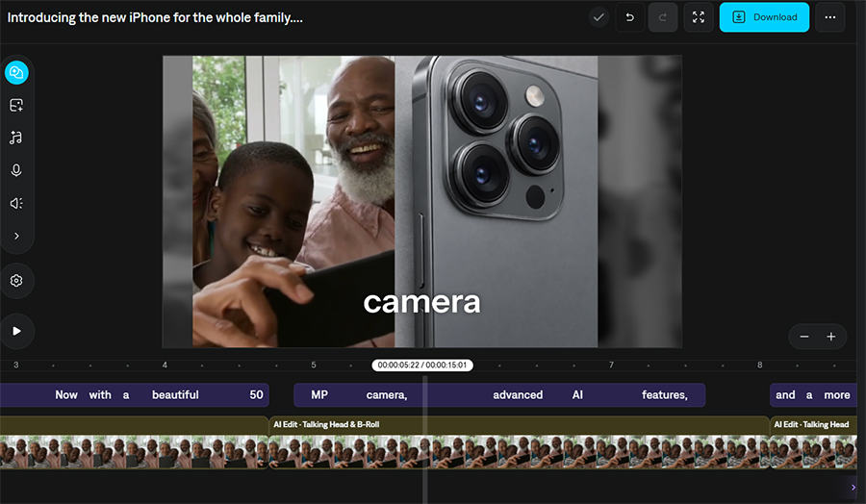
Task: Open the settings gear in sidebar
Action: [x=16, y=281]
